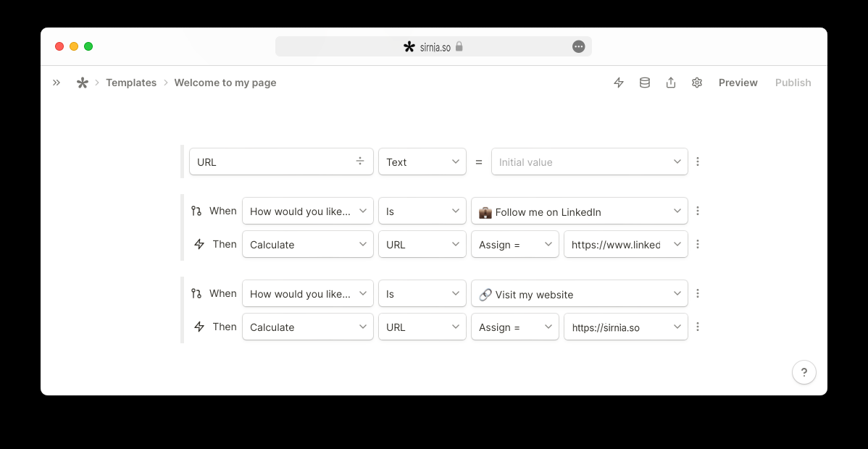This screenshot has width=868, height=449.
Task: Click the URL variable name field
Action: [x=281, y=161]
